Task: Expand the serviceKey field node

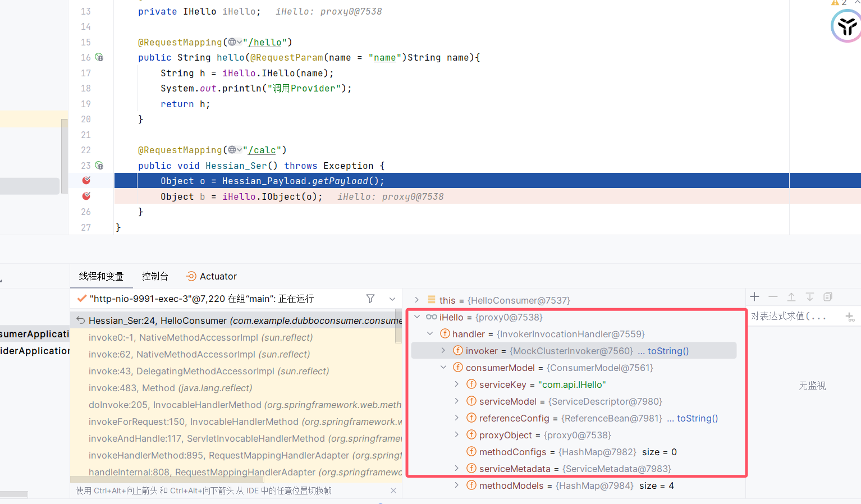Action: (457, 384)
